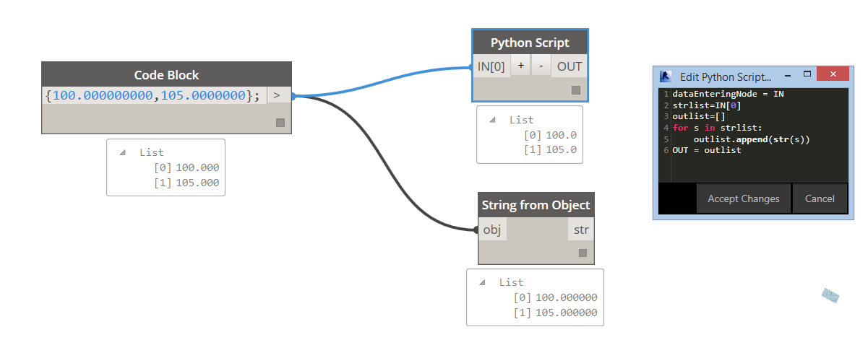This screenshot has height=345, width=868.
Task: Click code line outlist=[]
Action: click(698, 116)
